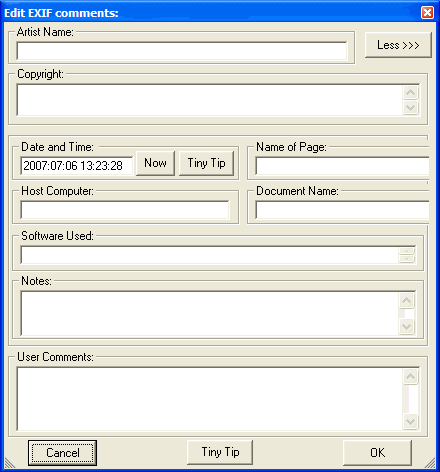Click the Document Name input field
The image size is (440, 472).
342,210
